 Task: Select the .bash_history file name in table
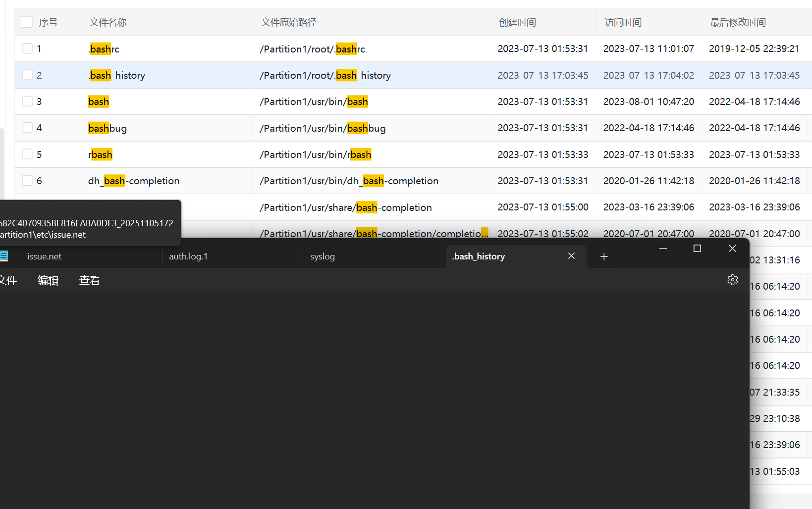(116, 75)
